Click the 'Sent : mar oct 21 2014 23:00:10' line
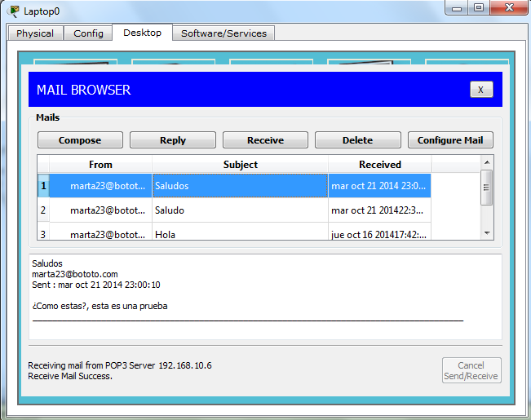The width and height of the screenshot is (531, 420). pyautogui.click(x=95, y=285)
